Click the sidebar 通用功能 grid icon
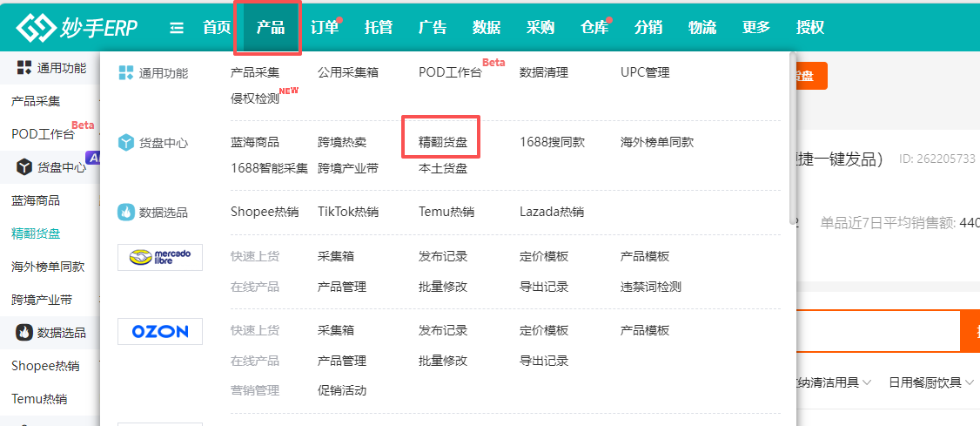This screenshot has height=426, width=980. click(23, 68)
